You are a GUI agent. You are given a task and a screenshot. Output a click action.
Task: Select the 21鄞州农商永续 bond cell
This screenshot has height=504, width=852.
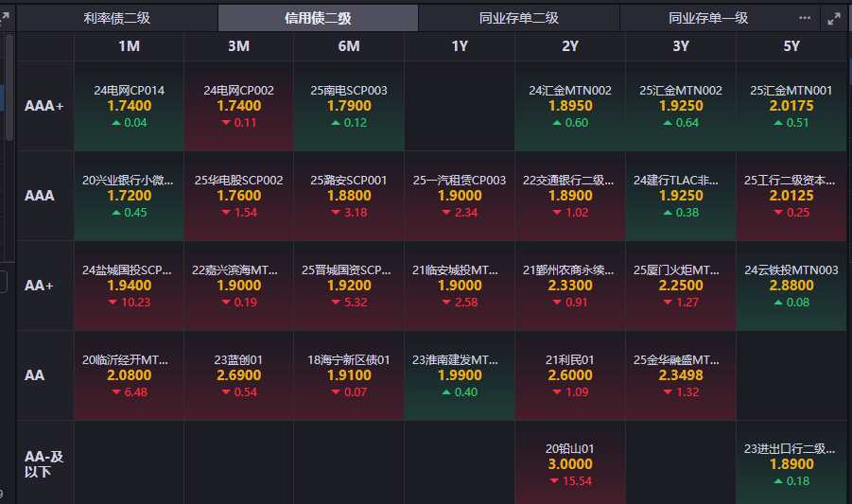click(570, 286)
